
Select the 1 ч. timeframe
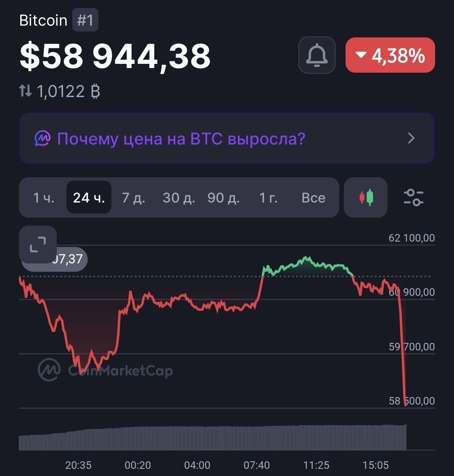[44, 197]
